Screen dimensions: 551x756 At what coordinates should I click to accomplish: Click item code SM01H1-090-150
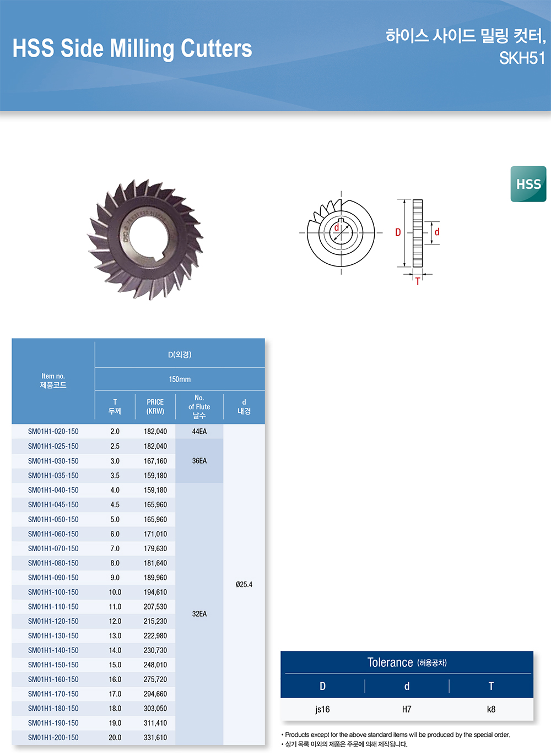point(53,578)
